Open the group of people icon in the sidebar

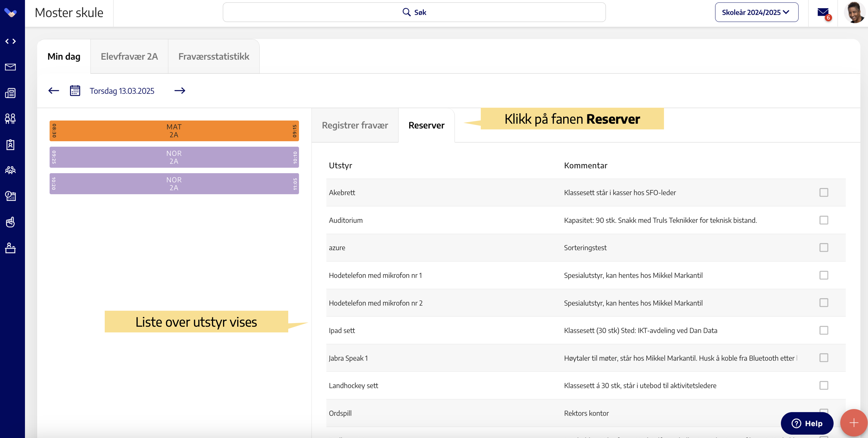point(11,170)
